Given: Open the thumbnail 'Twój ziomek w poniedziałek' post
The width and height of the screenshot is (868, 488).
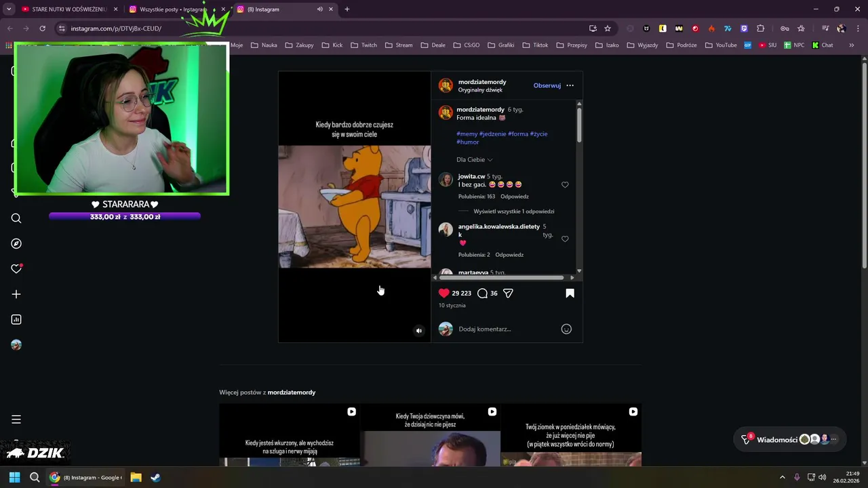Looking at the screenshot, I should coord(571,435).
